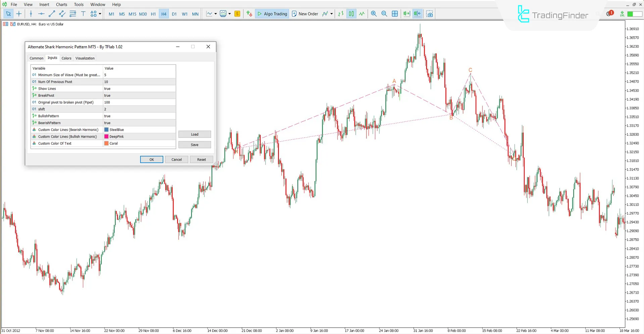Image resolution: width=644 pixels, height=334 pixels.
Task: Switch to the Colors tab
Action: pos(66,58)
